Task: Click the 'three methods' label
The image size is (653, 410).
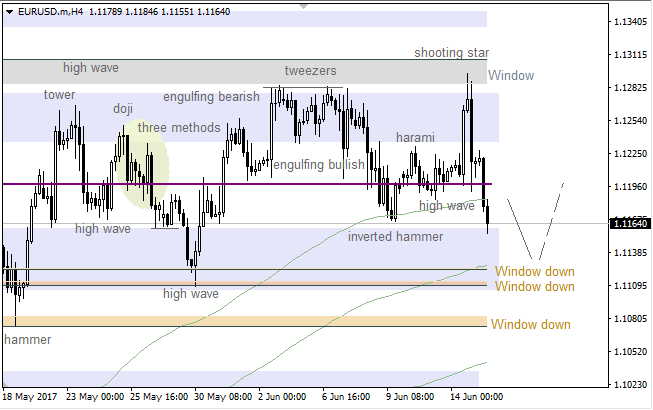Action: click(x=178, y=128)
